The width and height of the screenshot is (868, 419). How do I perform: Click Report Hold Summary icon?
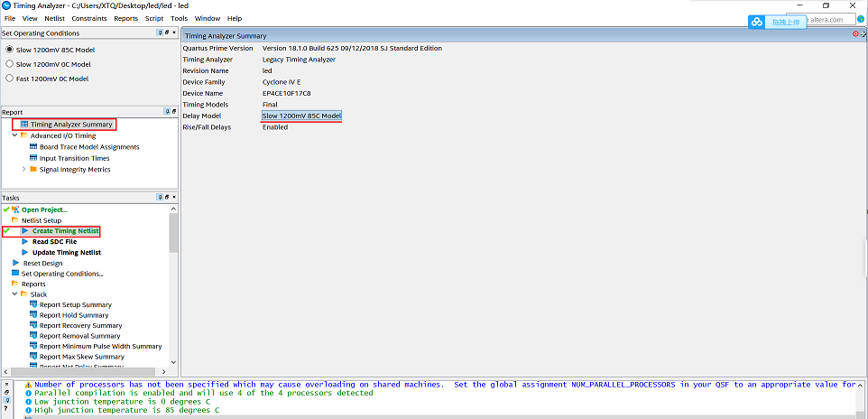click(x=33, y=315)
